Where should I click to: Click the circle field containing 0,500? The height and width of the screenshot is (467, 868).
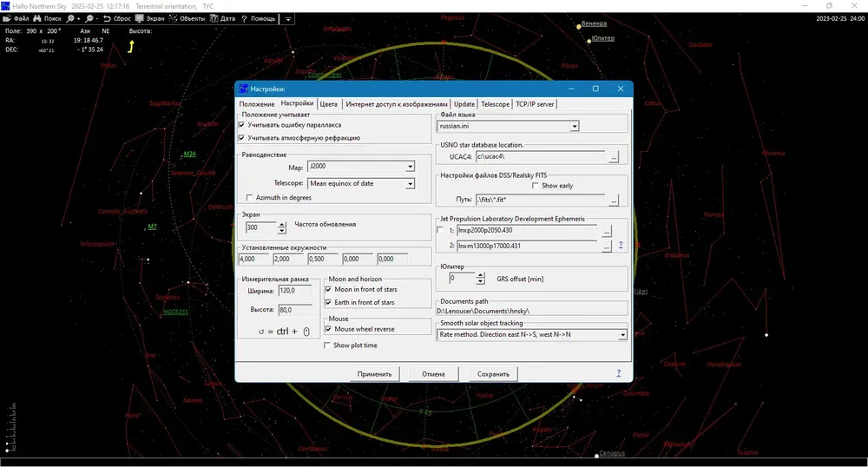tap(323, 259)
